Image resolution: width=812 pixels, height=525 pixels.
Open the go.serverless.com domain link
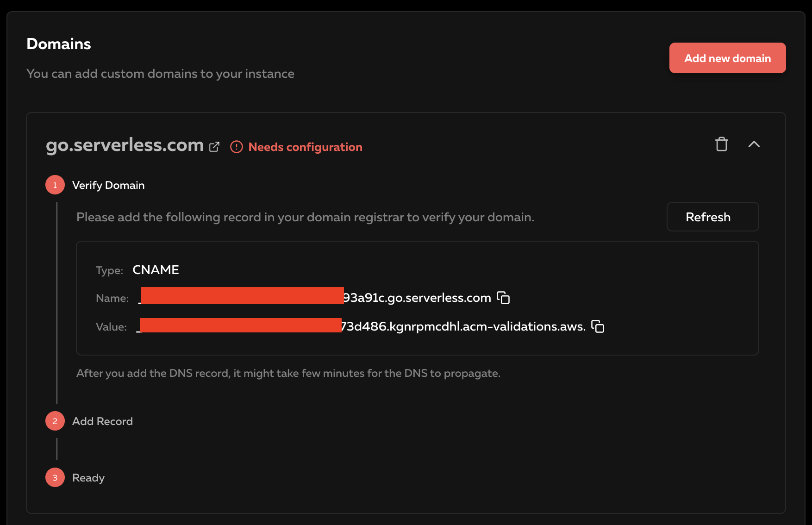[125, 145]
